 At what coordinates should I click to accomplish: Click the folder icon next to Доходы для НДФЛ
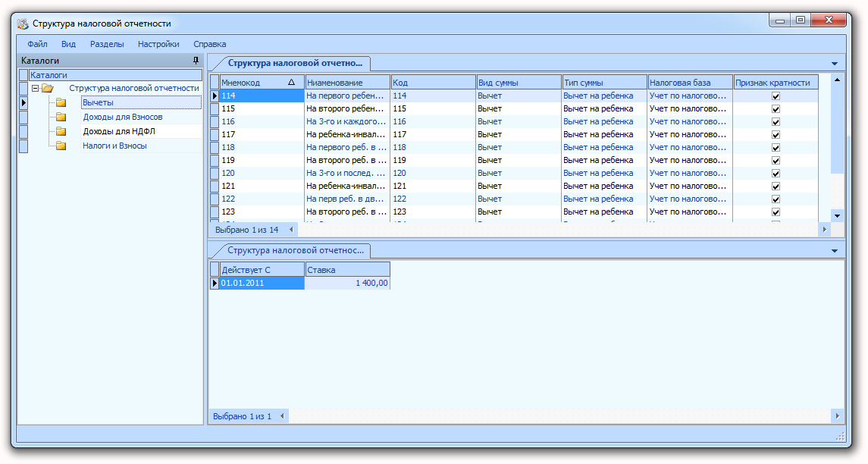tap(61, 131)
